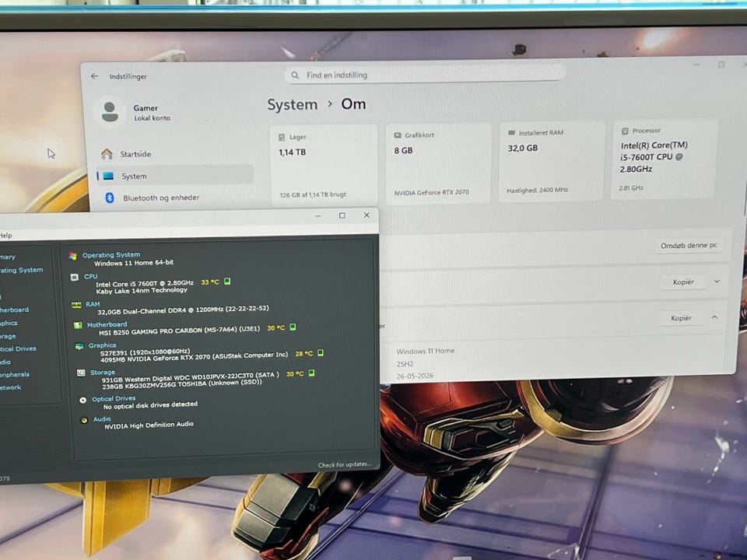This screenshot has width=747, height=560.
Task: Click the Find en indstilling search field
Action: pyautogui.click(x=425, y=75)
